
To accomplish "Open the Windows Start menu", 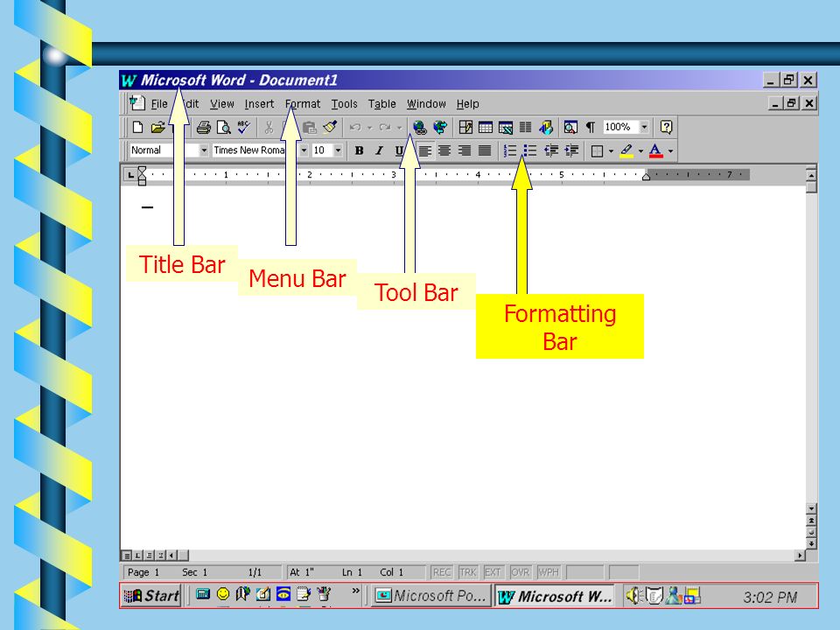I will (151, 595).
